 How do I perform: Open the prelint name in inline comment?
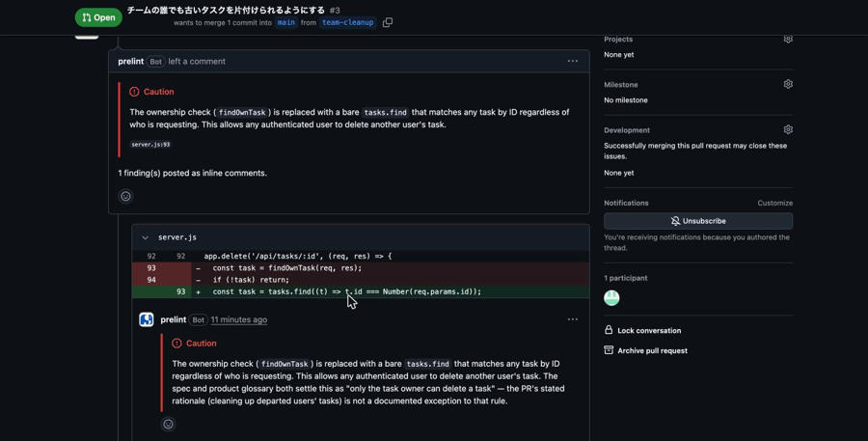[x=174, y=319]
